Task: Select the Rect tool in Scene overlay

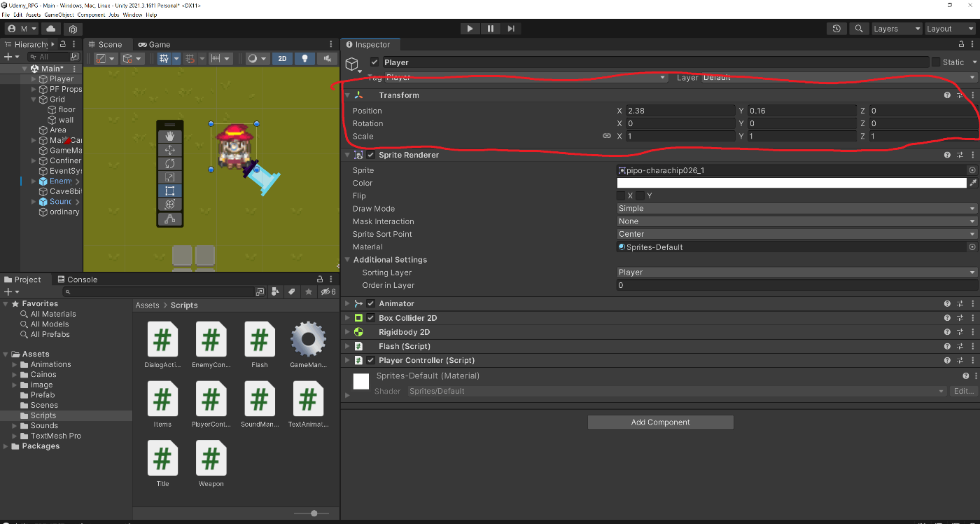Action: point(169,191)
